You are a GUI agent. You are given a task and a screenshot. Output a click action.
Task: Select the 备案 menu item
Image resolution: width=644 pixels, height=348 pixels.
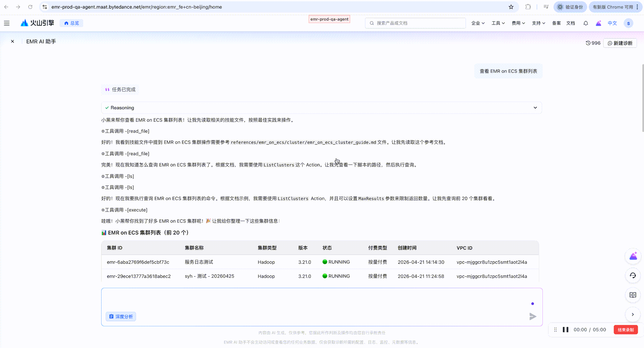click(x=556, y=23)
